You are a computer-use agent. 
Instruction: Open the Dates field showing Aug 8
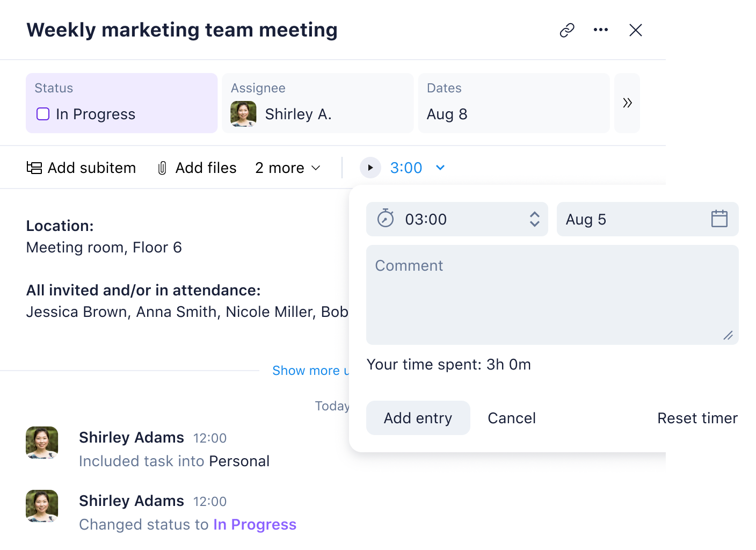click(x=513, y=103)
